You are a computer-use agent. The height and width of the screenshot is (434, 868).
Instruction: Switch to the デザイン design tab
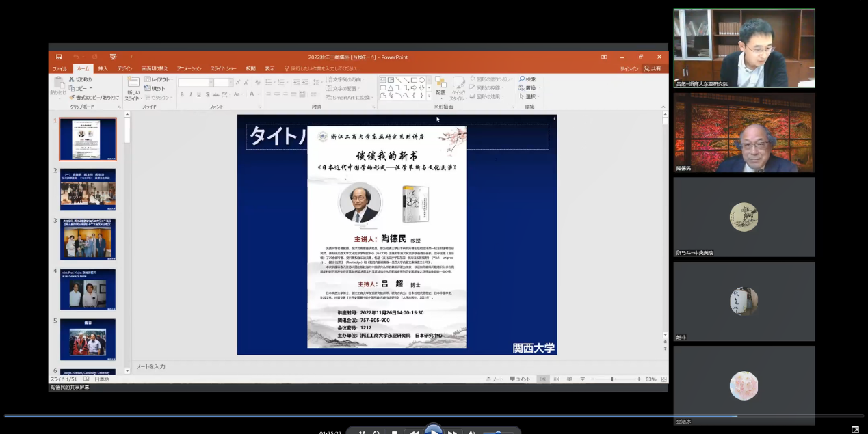(x=124, y=68)
